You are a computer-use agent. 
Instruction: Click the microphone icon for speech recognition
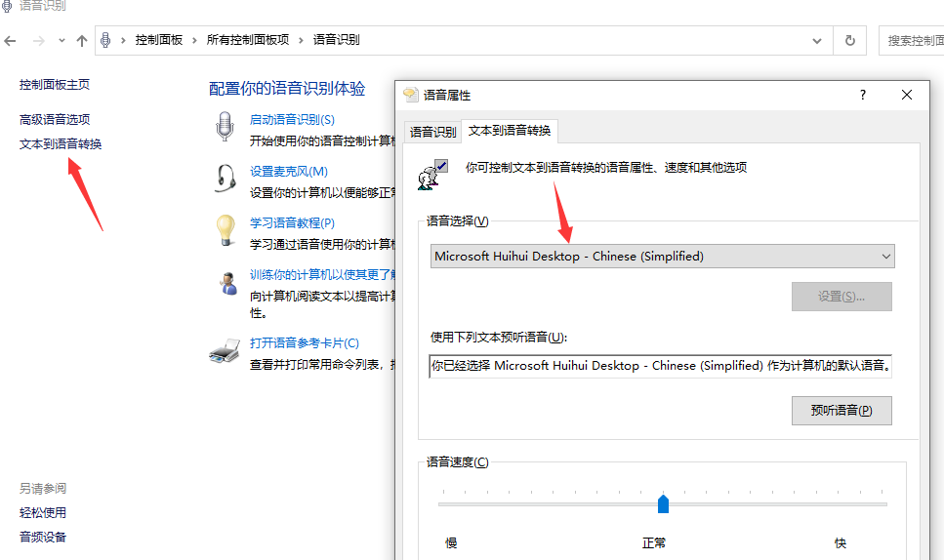(x=226, y=127)
